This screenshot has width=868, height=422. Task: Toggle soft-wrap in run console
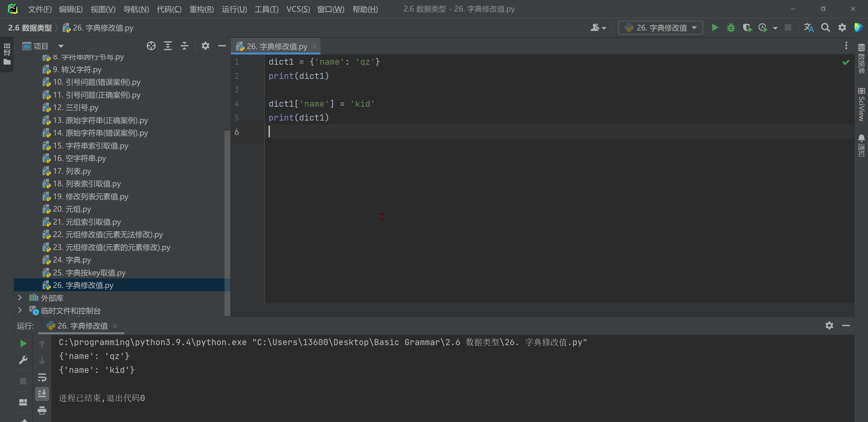coord(42,377)
